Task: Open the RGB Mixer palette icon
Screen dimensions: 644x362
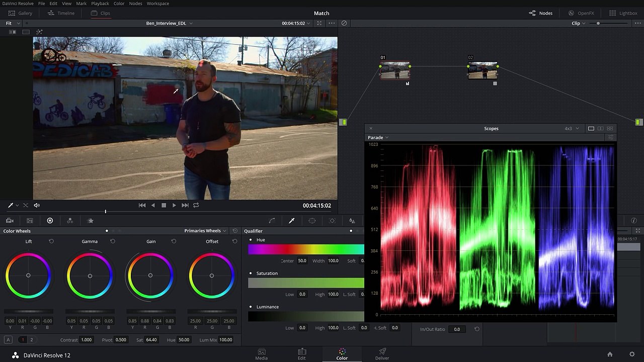Action: click(x=70, y=221)
